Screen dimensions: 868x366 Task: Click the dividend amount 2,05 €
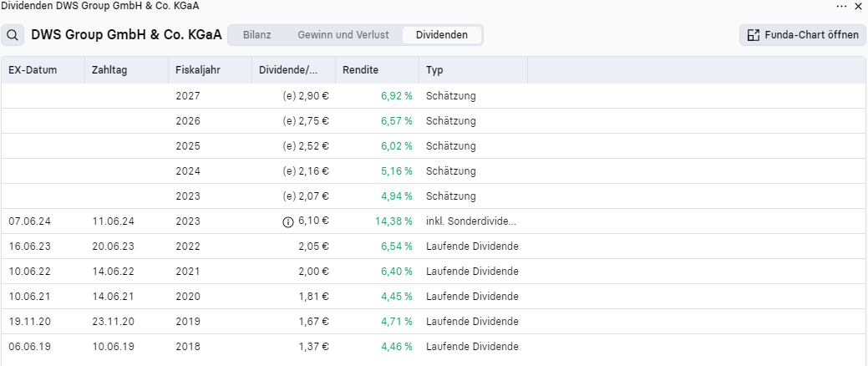pos(314,247)
